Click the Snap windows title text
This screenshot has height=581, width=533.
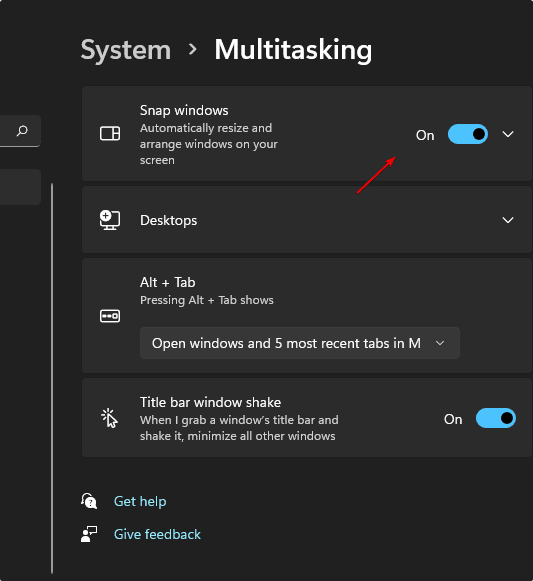pos(184,110)
